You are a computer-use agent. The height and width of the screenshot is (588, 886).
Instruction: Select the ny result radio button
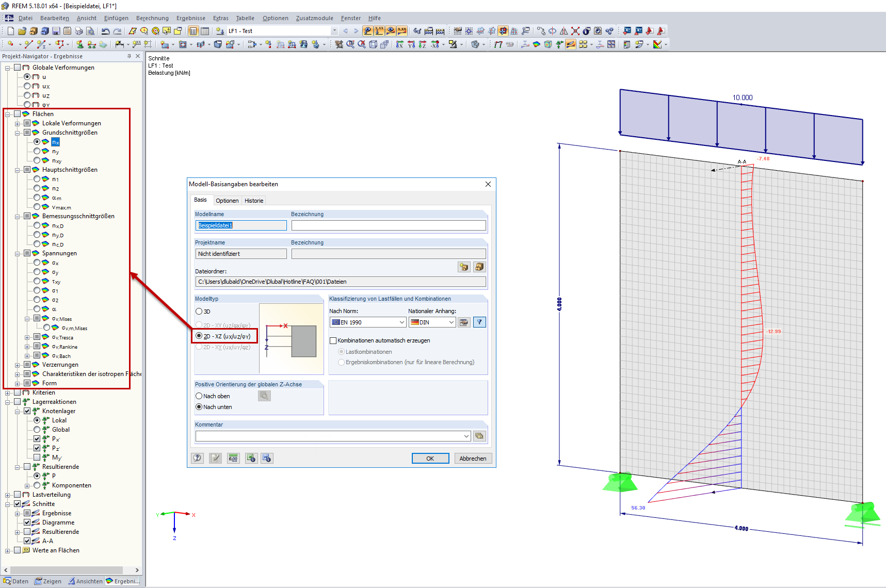pos(37,151)
